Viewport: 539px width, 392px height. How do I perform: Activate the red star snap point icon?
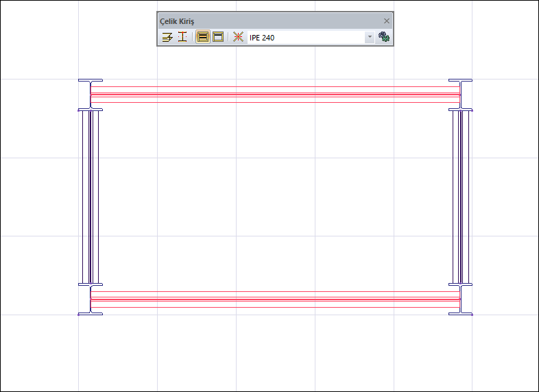coord(238,37)
